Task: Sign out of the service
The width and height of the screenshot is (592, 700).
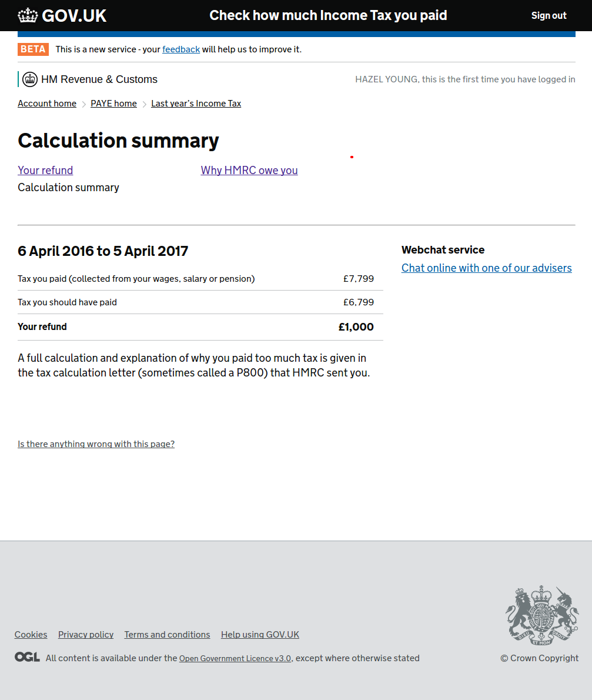Action: (548, 16)
